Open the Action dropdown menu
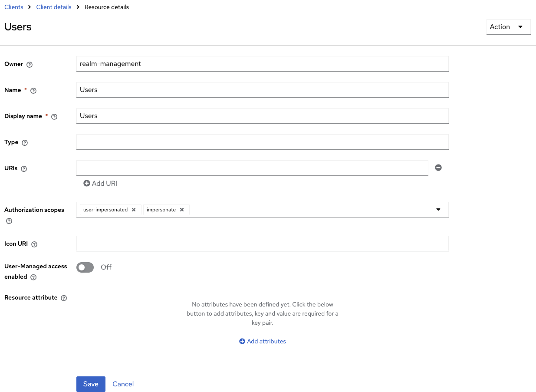The width and height of the screenshot is (536, 392). 508,27
